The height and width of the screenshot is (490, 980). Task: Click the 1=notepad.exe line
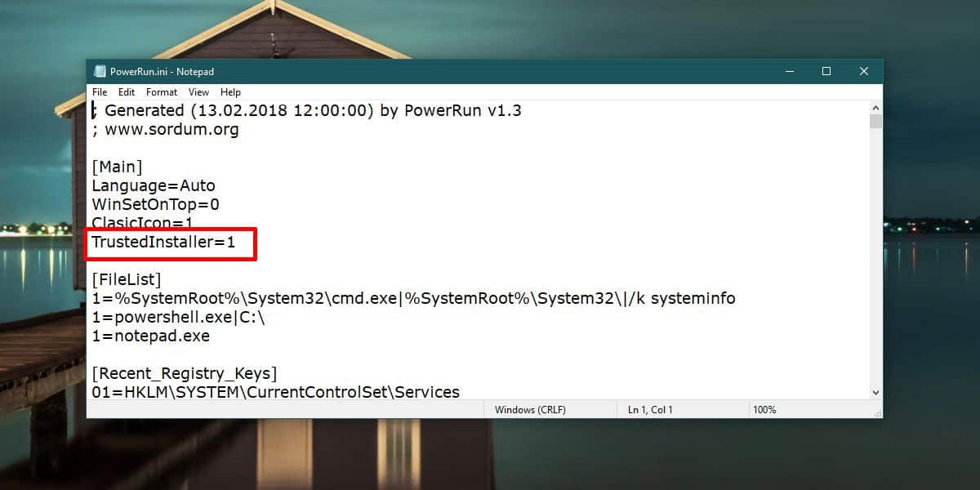coord(150,336)
